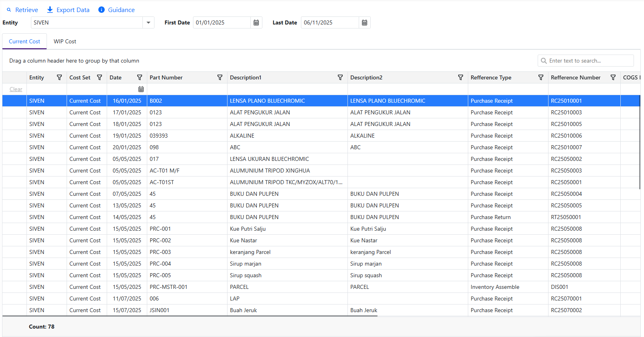Click the Sirup squash Description1 cell
Image resolution: width=644 pixels, height=337 pixels.
(x=287, y=275)
